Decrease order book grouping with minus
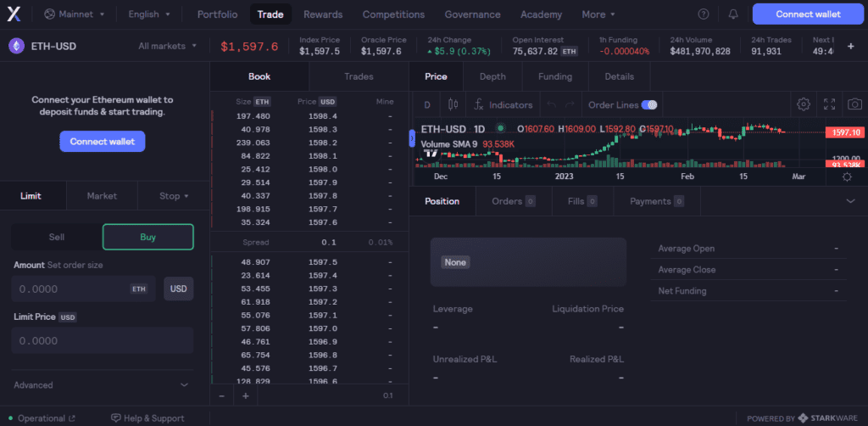The image size is (868, 426). [222, 396]
